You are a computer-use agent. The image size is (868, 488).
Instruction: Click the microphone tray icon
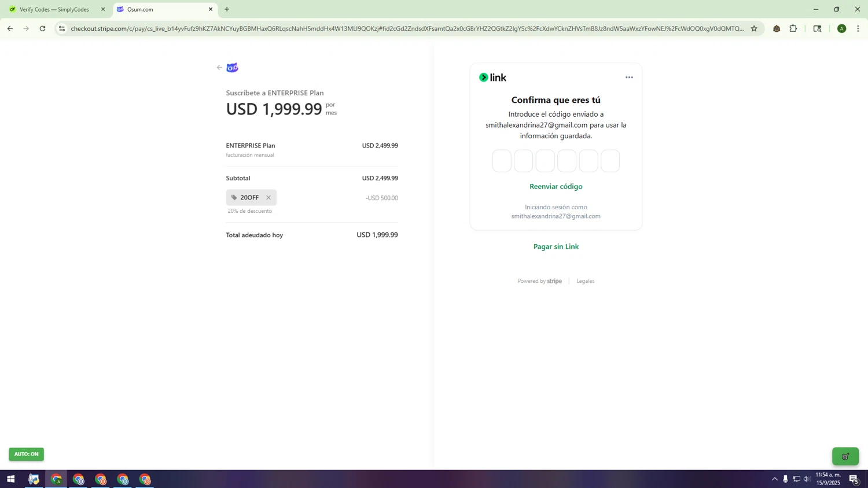coord(785,479)
